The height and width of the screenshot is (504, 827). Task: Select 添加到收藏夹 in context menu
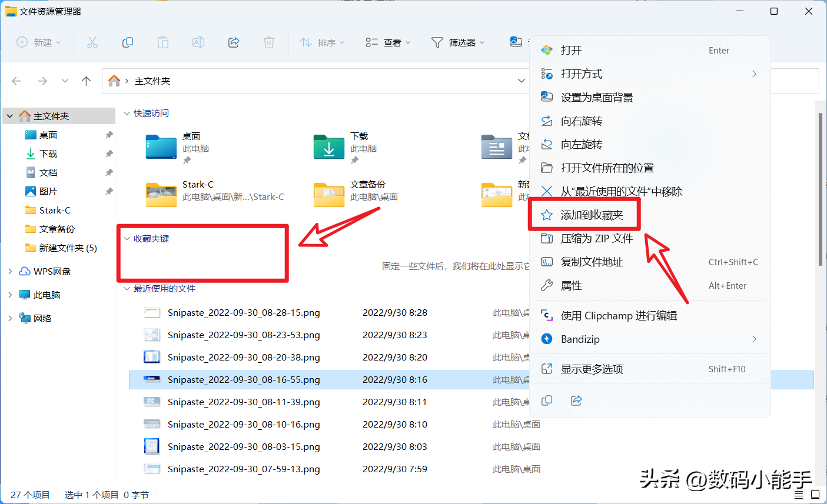click(x=591, y=215)
